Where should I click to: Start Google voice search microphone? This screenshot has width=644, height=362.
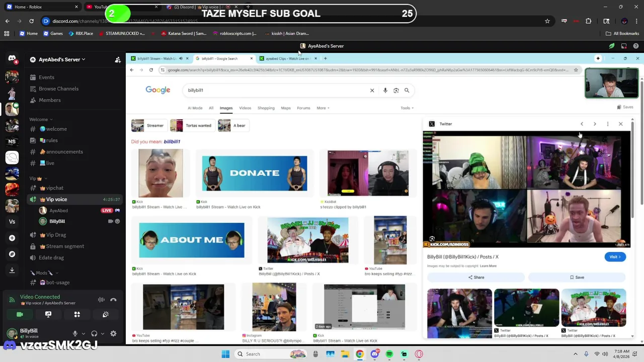click(385, 90)
